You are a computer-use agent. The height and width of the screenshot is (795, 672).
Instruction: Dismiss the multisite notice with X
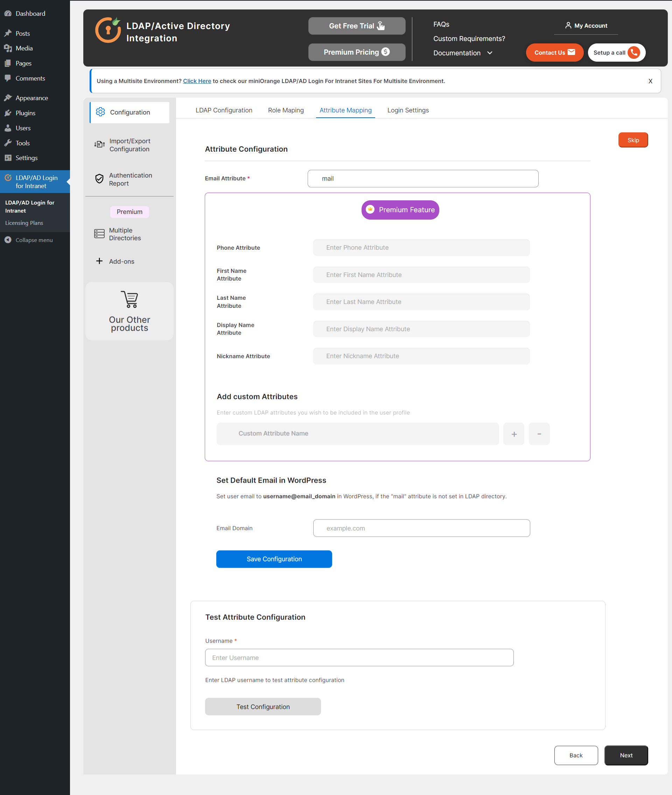click(650, 81)
